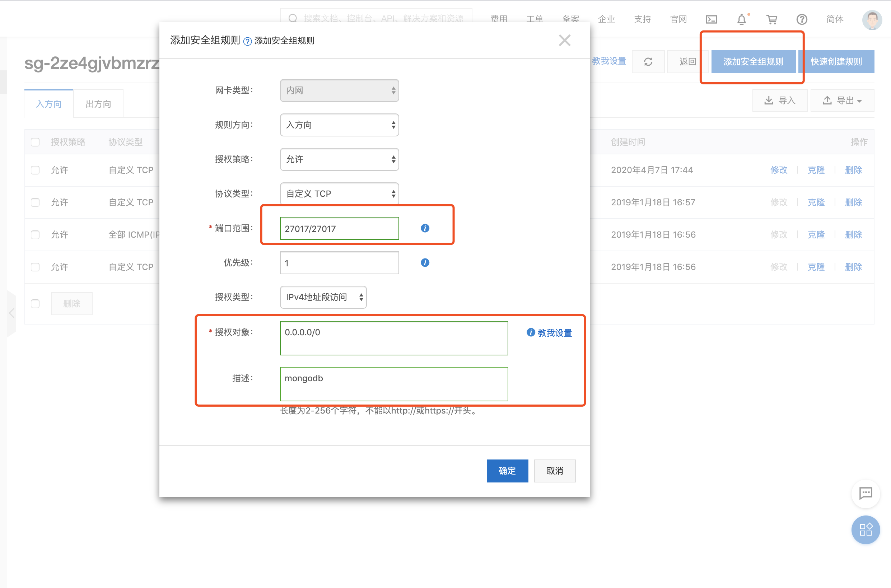
Task: Collapse the left sidebar arrow
Action: (11, 313)
